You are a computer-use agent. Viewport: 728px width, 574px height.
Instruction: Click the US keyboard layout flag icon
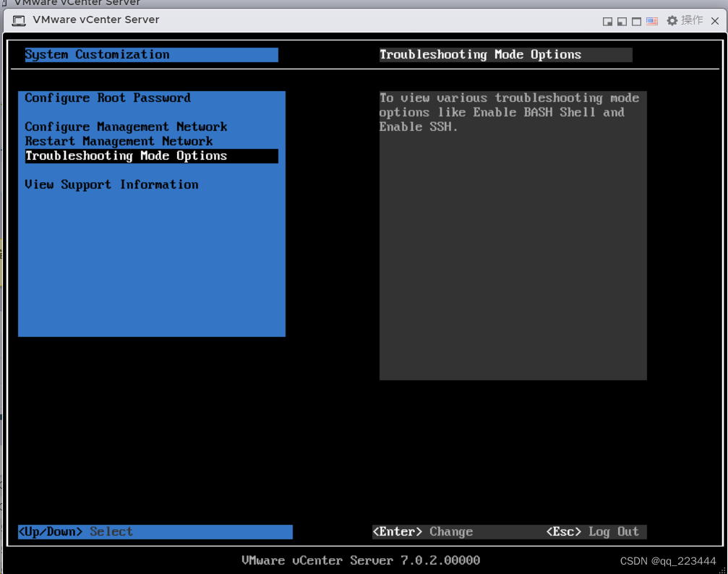651,21
